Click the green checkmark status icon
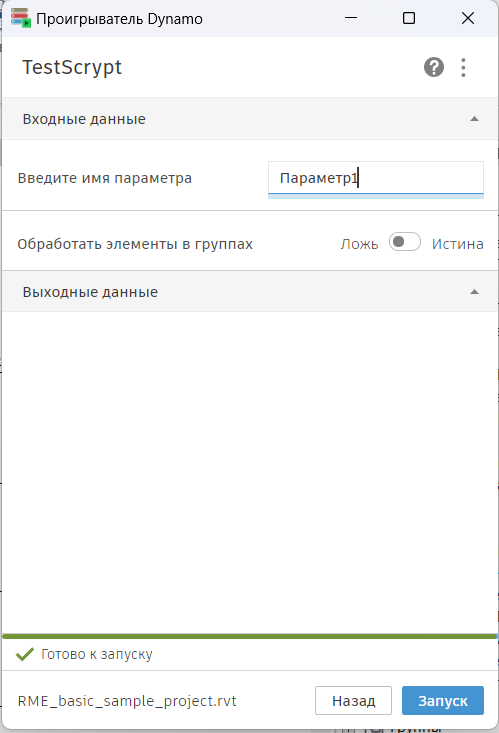 (24, 654)
